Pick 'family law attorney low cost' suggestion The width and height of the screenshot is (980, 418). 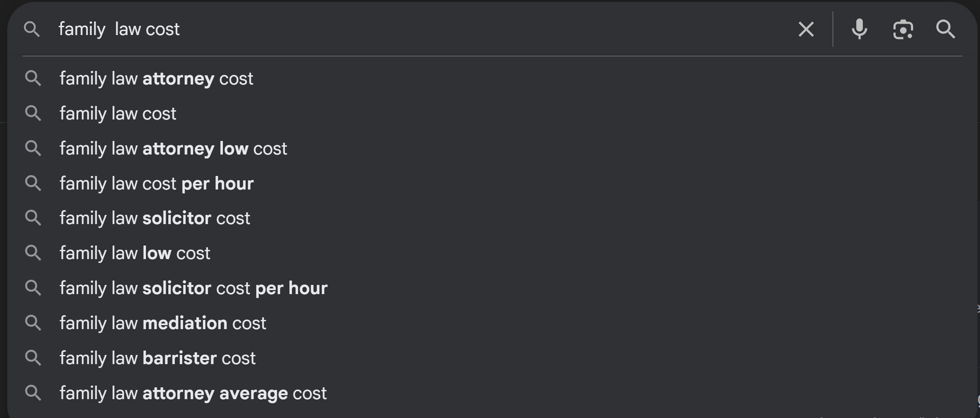click(173, 149)
